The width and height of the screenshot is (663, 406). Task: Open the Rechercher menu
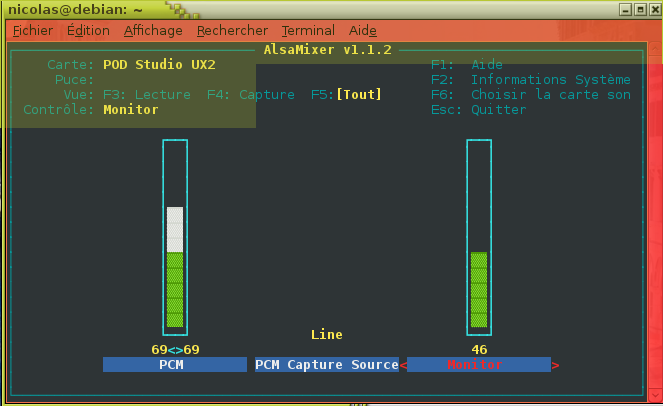[232, 30]
